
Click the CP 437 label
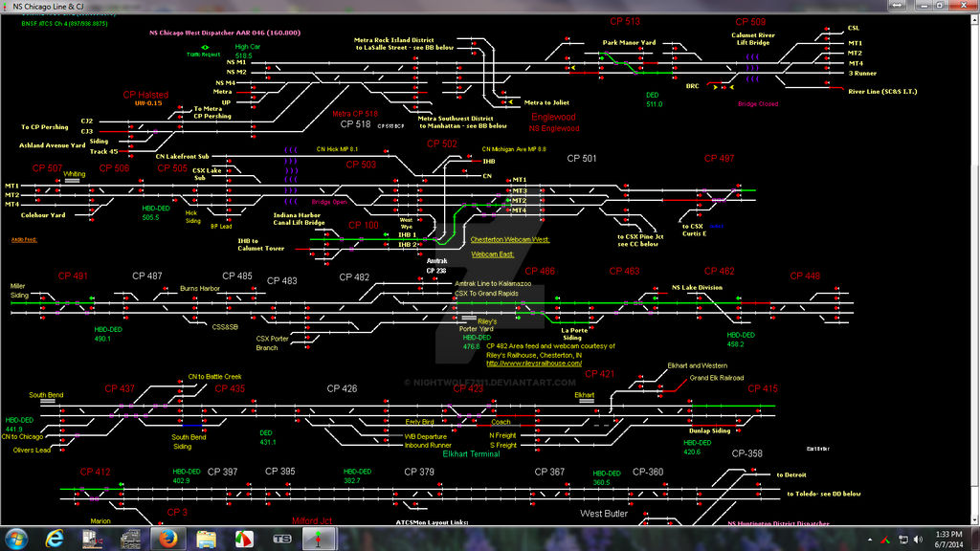pos(120,388)
